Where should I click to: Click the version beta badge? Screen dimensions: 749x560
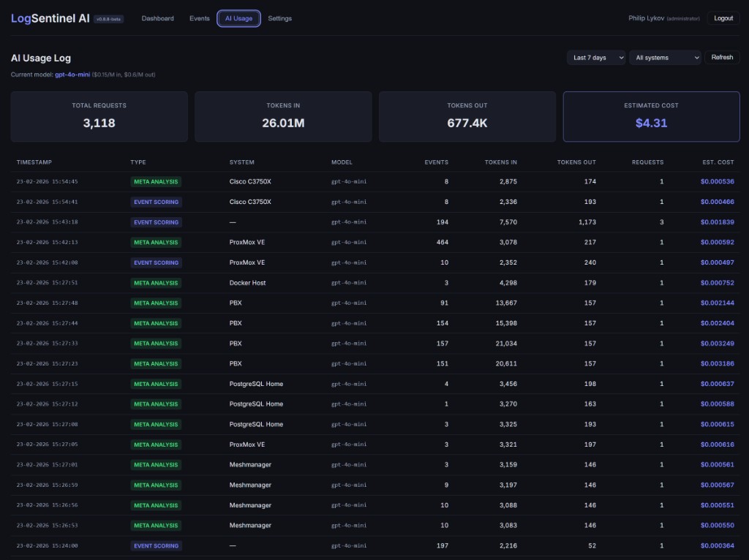pyautogui.click(x=108, y=19)
